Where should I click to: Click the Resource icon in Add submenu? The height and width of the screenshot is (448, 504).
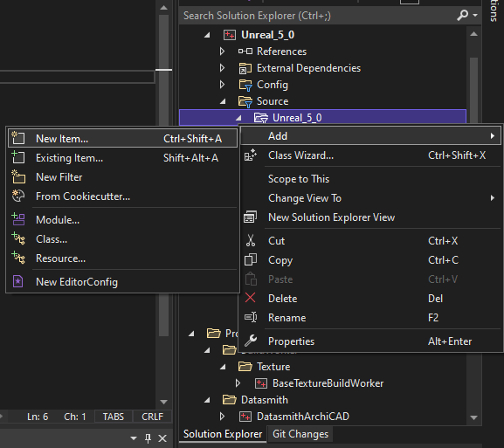pos(18,258)
